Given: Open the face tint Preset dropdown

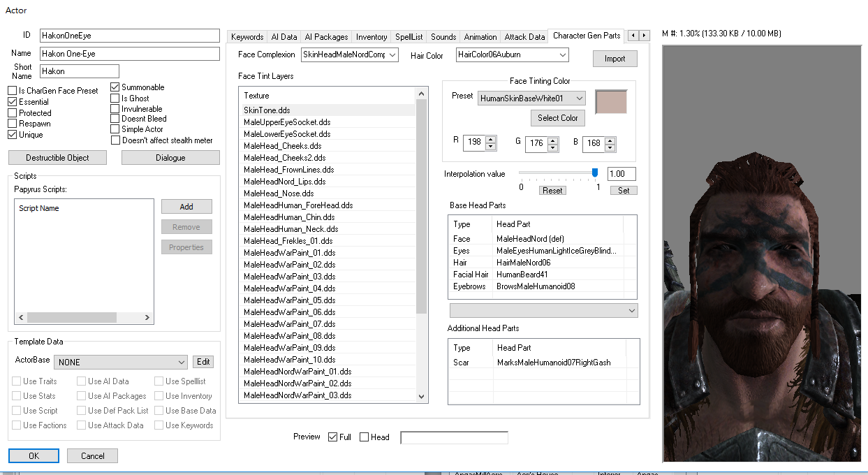Looking at the screenshot, I should 531,99.
